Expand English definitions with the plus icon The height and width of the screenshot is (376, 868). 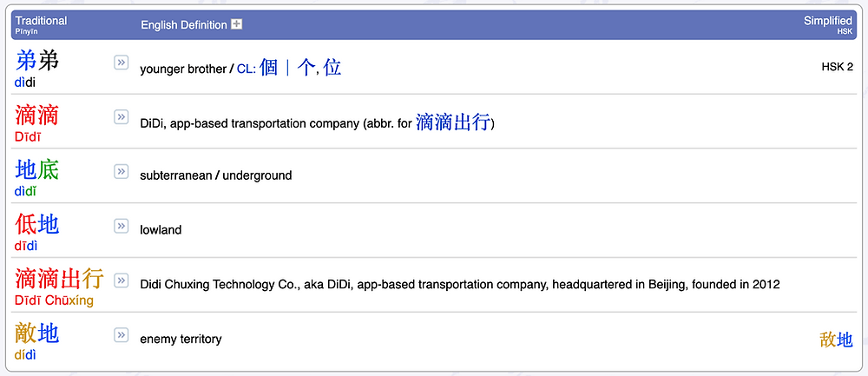[x=237, y=24]
